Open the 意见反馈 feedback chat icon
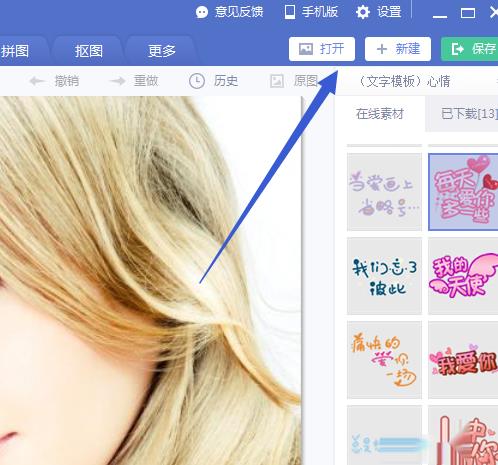Screen dimensions: 498x465 pyautogui.click(x=202, y=12)
